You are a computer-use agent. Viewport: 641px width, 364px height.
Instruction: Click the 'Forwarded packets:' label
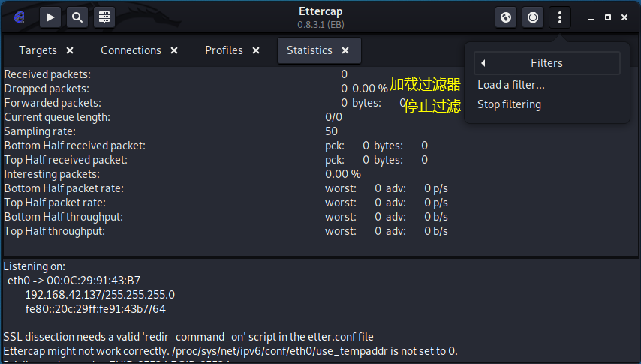click(x=53, y=103)
